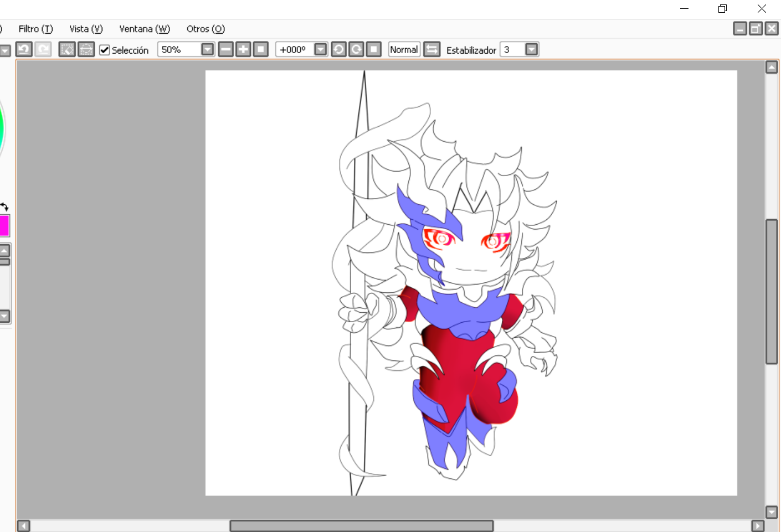
Task: Click the reset rotation square icon
Action: click(x=374, y=49)
